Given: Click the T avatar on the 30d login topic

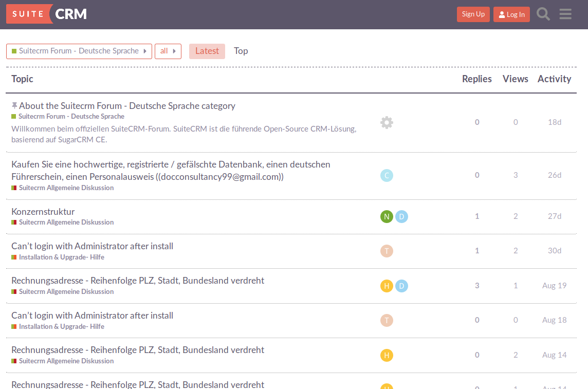Looking at the screenshot, I should pos(387,251).
